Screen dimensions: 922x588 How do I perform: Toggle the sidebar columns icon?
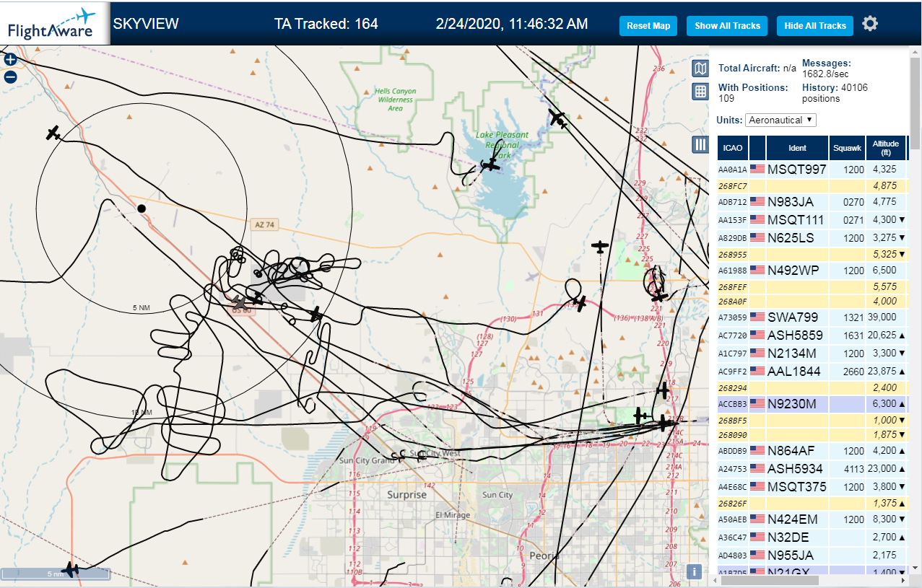click(700, 144)
